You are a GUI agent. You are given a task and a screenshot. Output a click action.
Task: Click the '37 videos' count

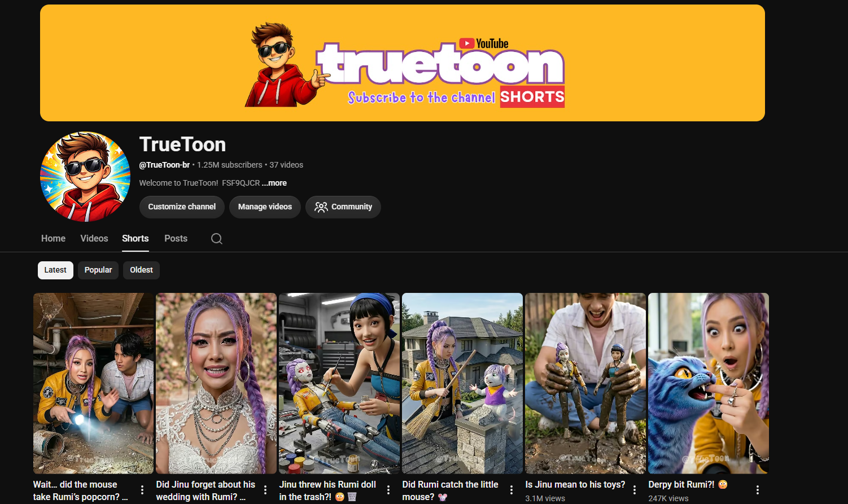(286, 165)
